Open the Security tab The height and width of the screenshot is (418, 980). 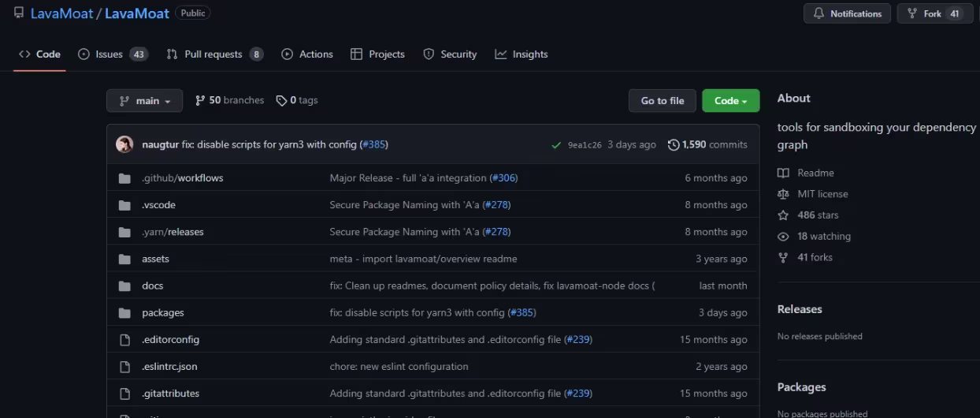[x=450, y=54]
